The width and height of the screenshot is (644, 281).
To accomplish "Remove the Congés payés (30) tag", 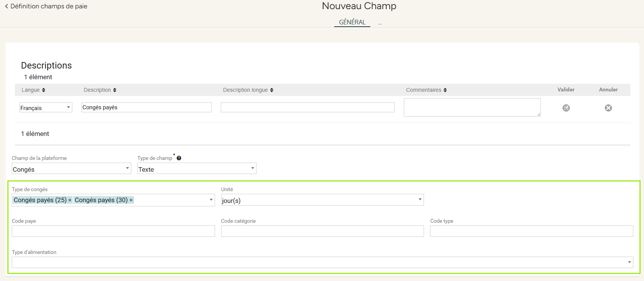I will pos(131,200).
